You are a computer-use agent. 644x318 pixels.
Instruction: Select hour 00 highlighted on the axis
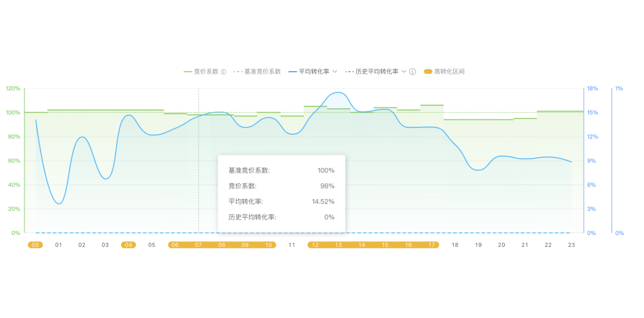(x=35, y=245)
